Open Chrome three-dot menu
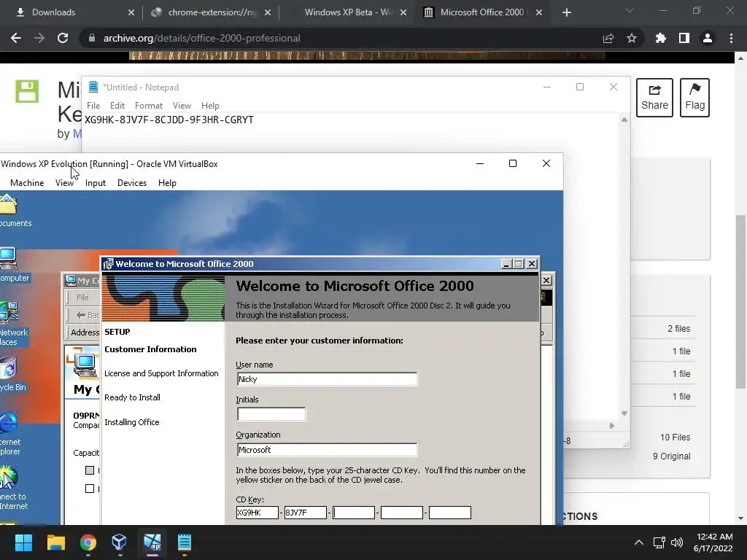The width and height of the screenshot is (747, 560). click(x=731, y=38)
